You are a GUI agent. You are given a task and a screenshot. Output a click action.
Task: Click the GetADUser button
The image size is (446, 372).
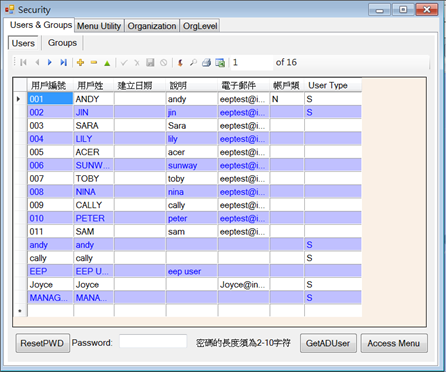(328, 343)
